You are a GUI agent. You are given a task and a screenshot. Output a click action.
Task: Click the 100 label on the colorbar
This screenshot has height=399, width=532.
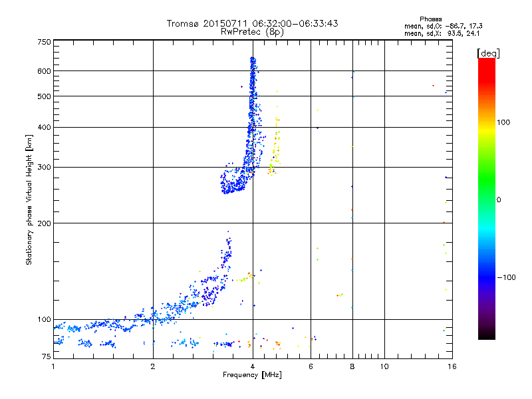click(x=503, y=122)
